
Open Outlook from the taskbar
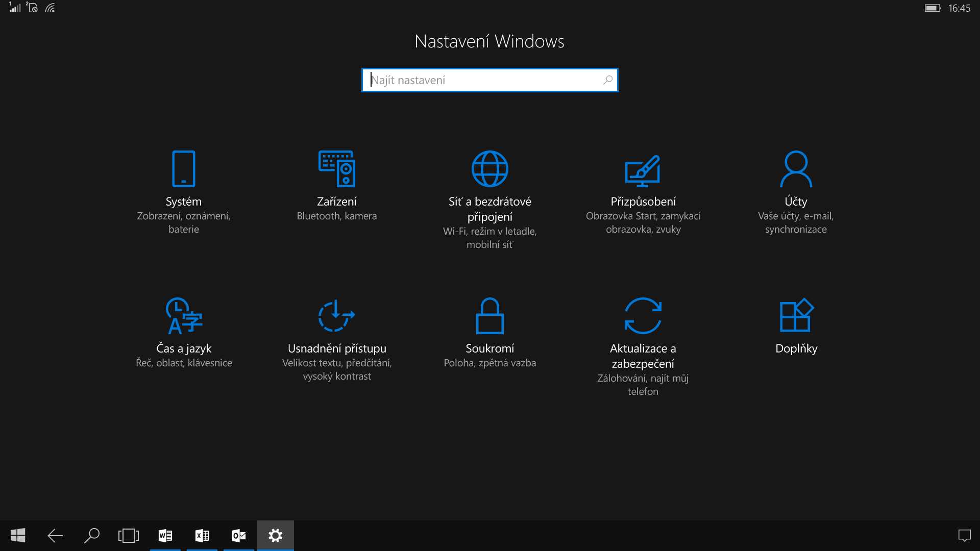coord(239,535)
